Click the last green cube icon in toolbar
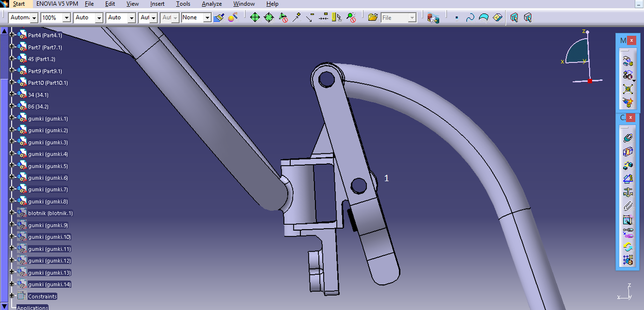The width and height of the screenshot is (644, 310). tap(528, 18)
